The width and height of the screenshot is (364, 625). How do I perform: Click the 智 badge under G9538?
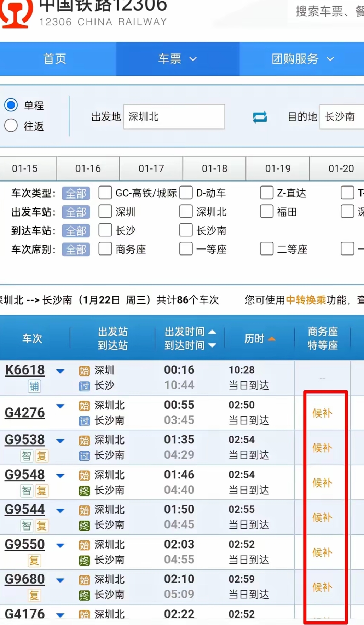point(27,456)
